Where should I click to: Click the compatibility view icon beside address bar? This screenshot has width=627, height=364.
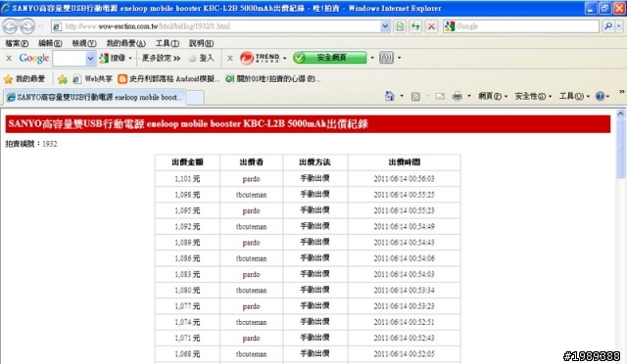click(400, 26)
